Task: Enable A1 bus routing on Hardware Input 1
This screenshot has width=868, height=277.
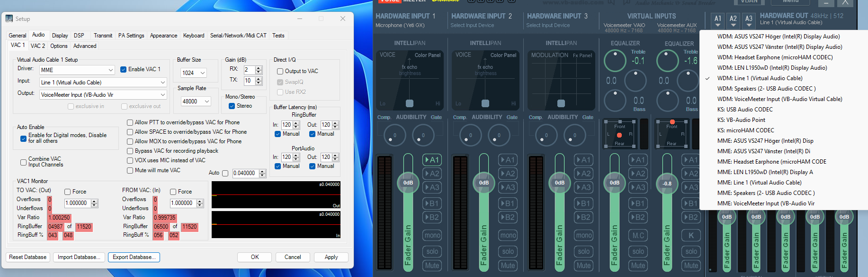Action: pyautogui.click(x=432, y=160)
